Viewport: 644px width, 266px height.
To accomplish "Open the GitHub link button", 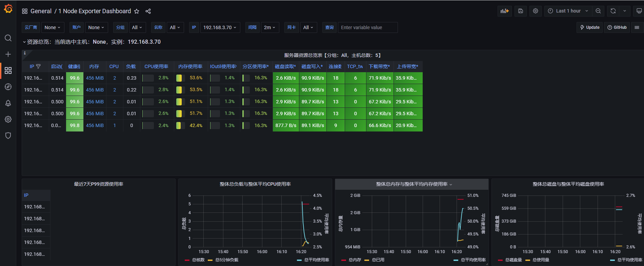I will (617, 27).
